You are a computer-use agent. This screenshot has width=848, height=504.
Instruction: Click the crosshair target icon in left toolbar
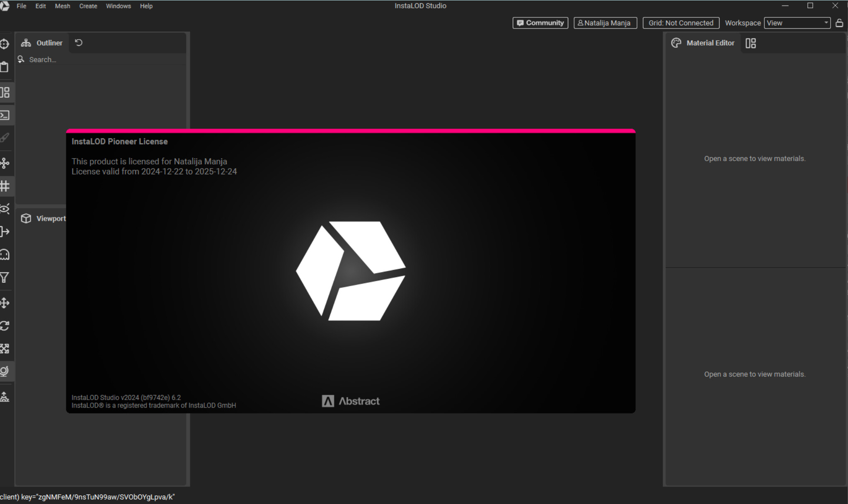[5, 44]
